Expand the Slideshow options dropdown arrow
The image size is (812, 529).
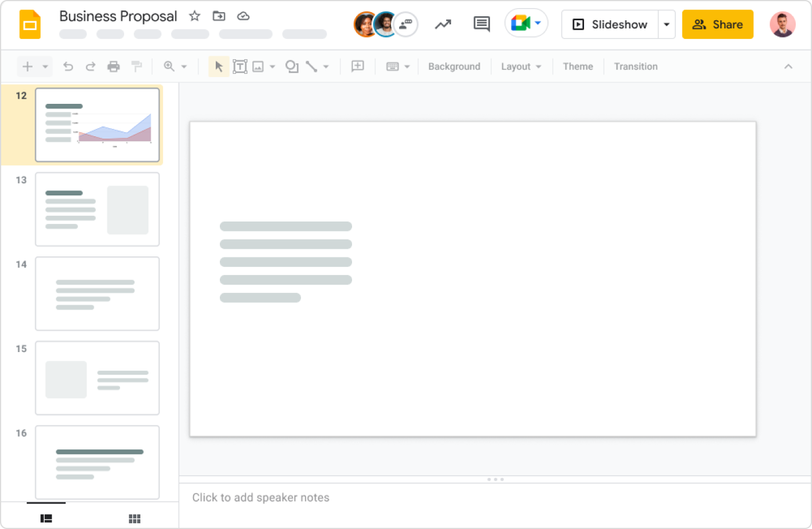(666, 24)
